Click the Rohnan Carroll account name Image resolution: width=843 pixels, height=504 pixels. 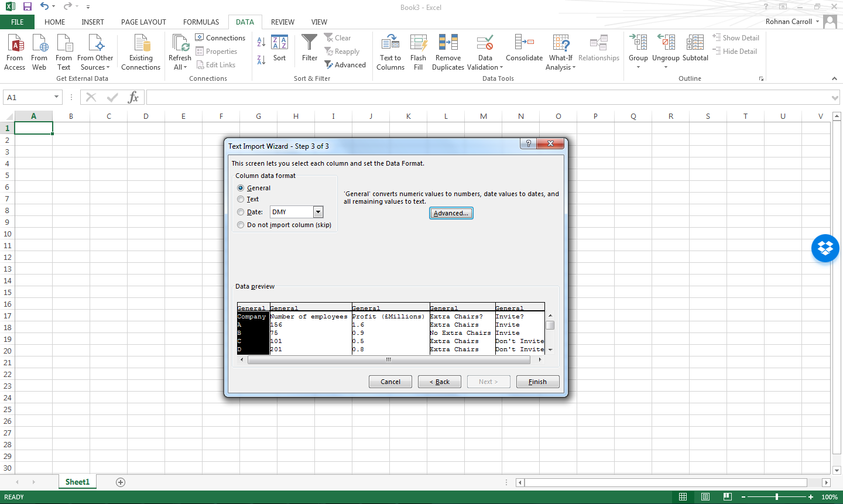tap(789, 22)
